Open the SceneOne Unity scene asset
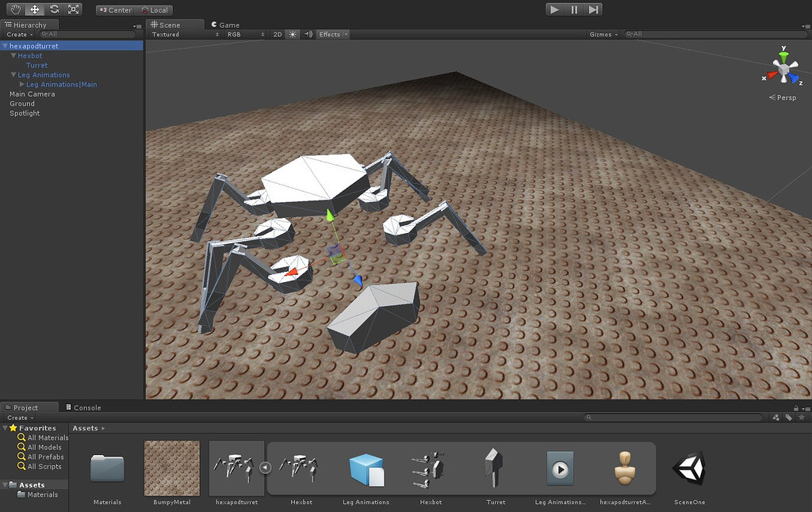 coord(688,469)
